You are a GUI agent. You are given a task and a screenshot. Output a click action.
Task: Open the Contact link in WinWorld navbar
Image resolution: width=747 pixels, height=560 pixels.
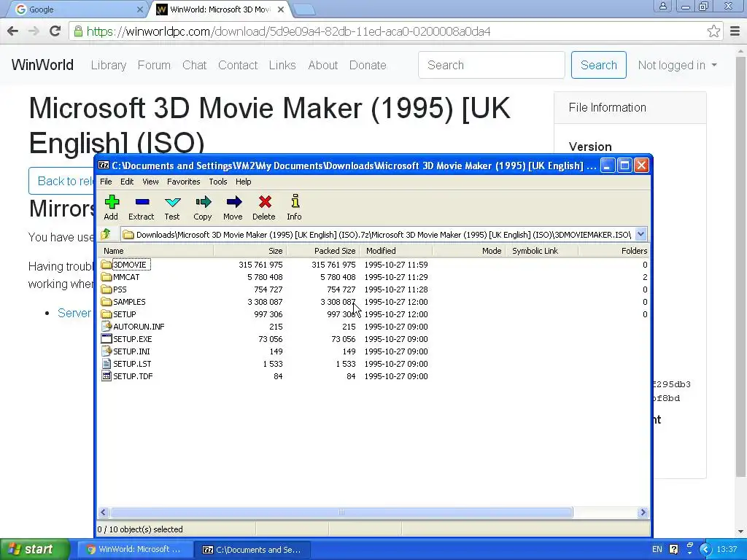click(x=238, y=65)
